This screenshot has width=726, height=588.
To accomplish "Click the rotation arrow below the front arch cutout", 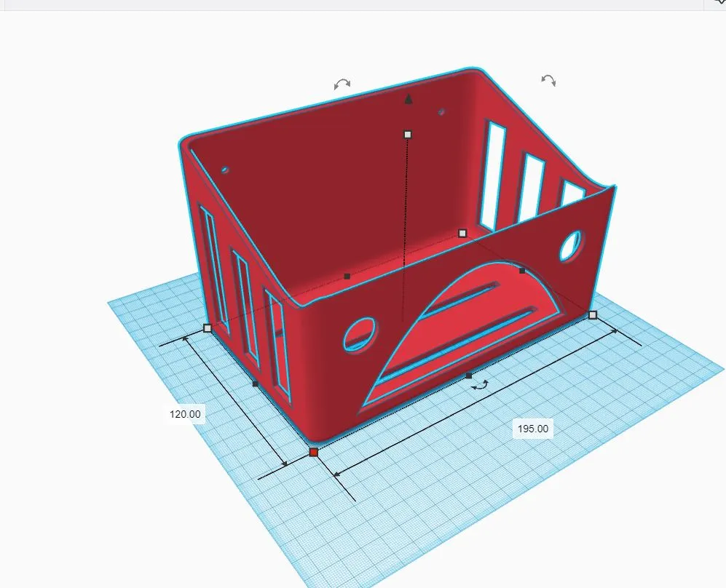I will 480,385.
